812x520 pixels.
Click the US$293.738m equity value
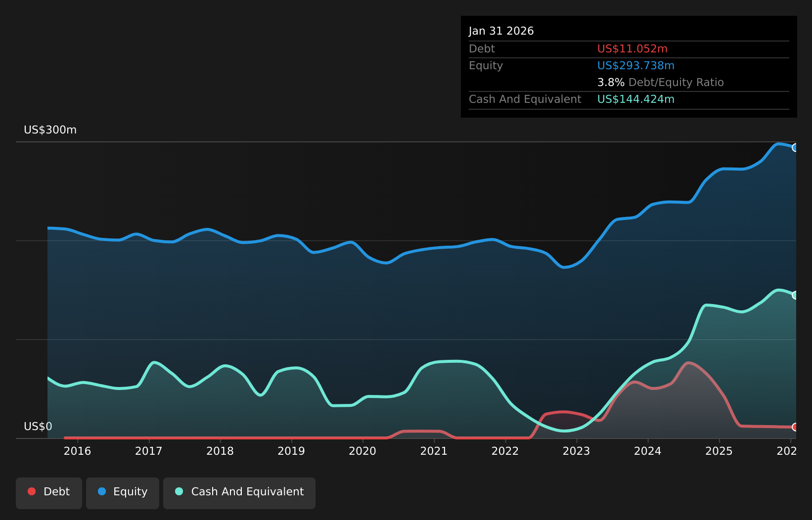click(x=636, y=66)
